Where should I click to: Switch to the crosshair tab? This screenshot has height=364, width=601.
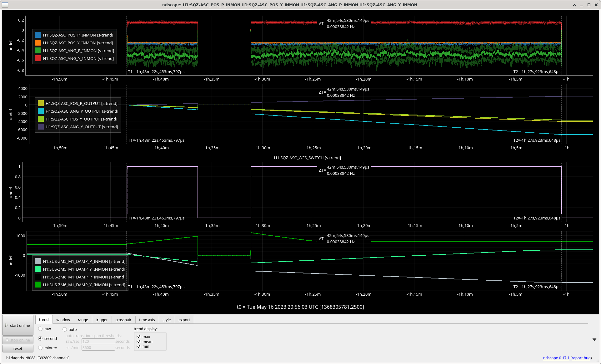tap(123, 320)
